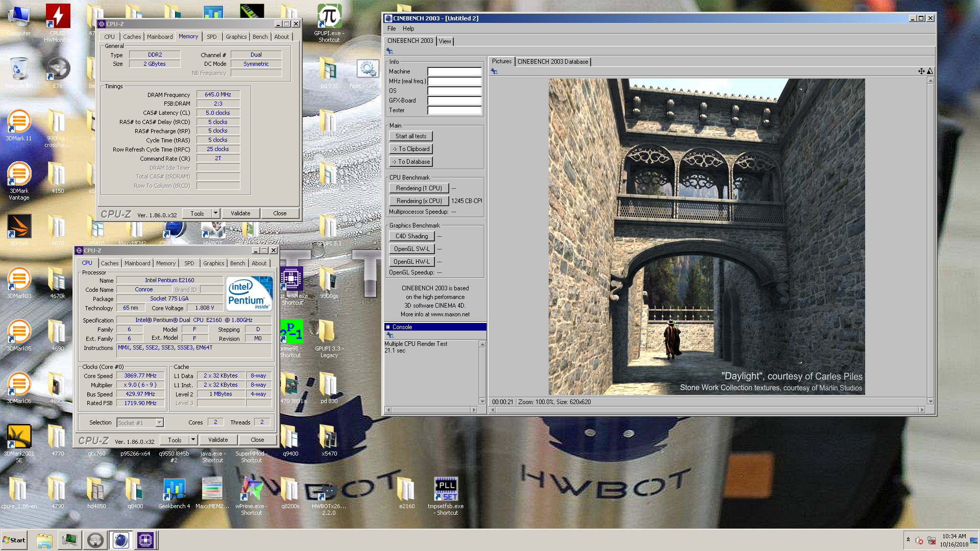Image resolution: width=980 pixels, height=551 pixels.
Task: Show hidden system tray icons
Action: point(908,539)
